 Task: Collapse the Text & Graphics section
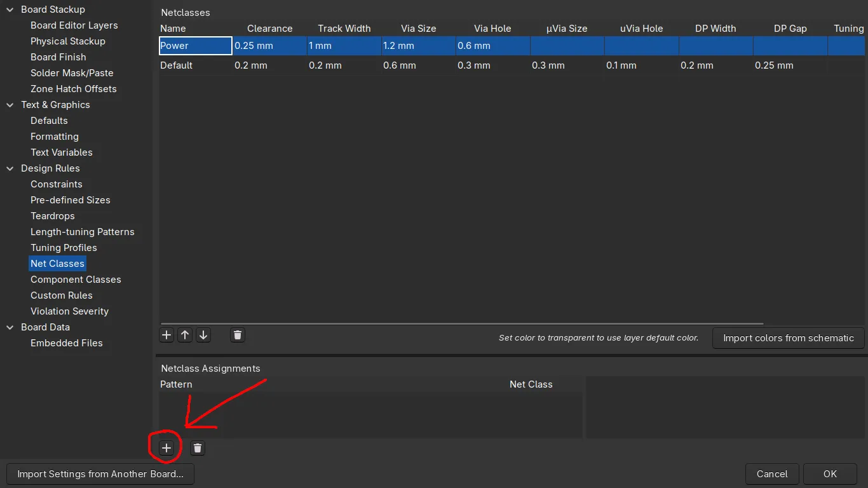pyautogui.click(x=10, y=105)
